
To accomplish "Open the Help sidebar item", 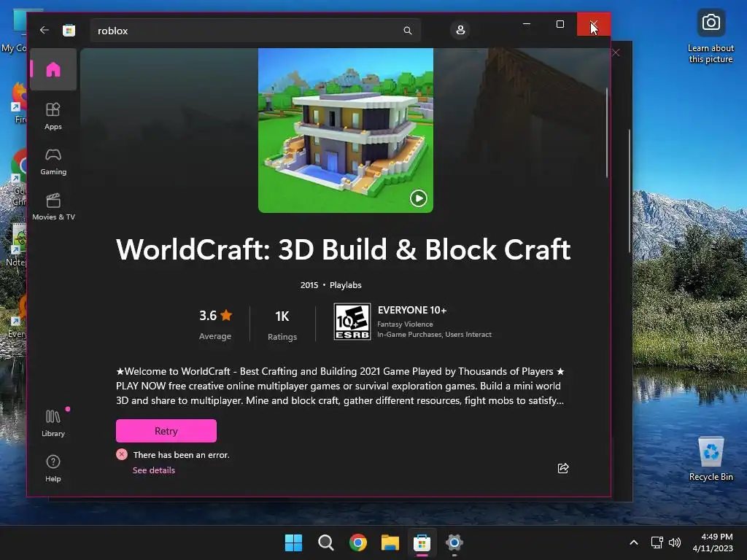I will tap(53, 468).
